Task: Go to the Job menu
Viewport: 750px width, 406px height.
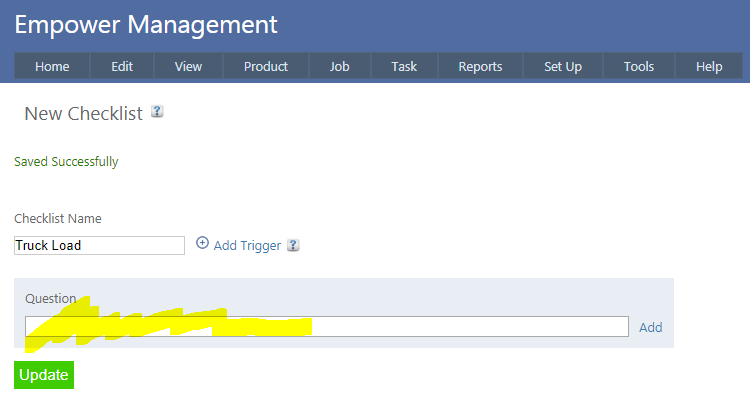Action: pyautogui.click(x=340, y=66)
